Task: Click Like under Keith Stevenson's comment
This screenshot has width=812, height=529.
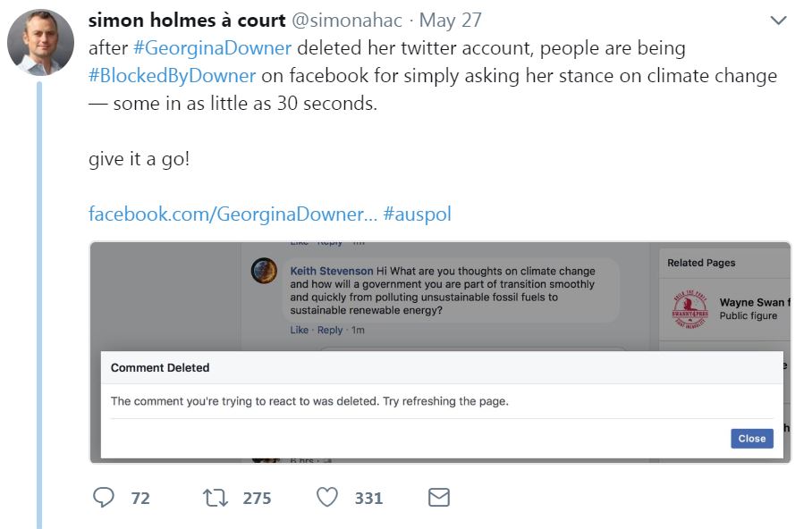Action: click(x=299, y=330)
